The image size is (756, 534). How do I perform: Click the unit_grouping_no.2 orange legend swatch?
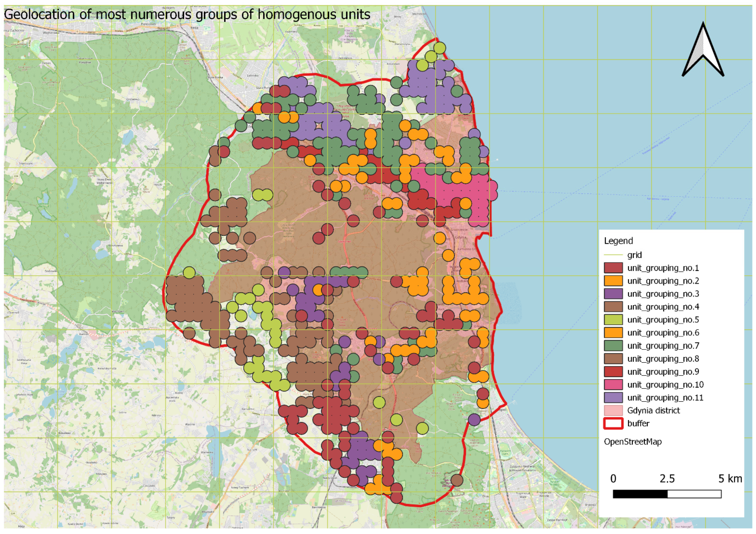[x=613, y=281]
